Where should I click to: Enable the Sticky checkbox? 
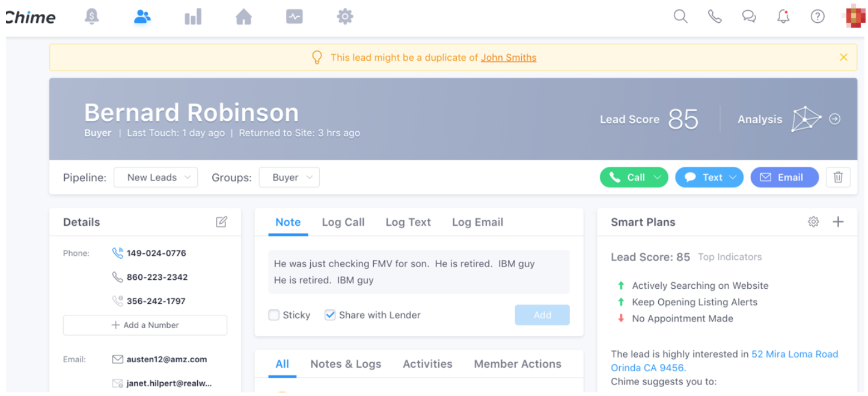[x=274, y=315]
